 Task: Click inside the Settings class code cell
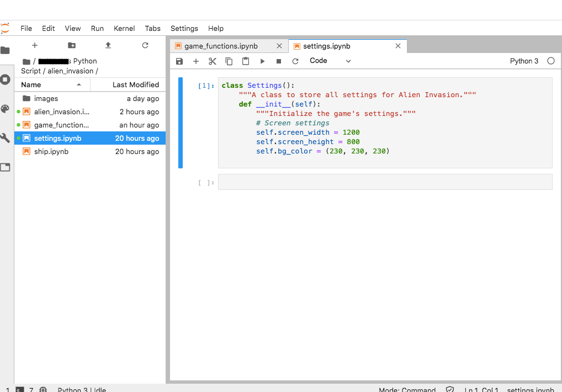[x=385, y=123]
